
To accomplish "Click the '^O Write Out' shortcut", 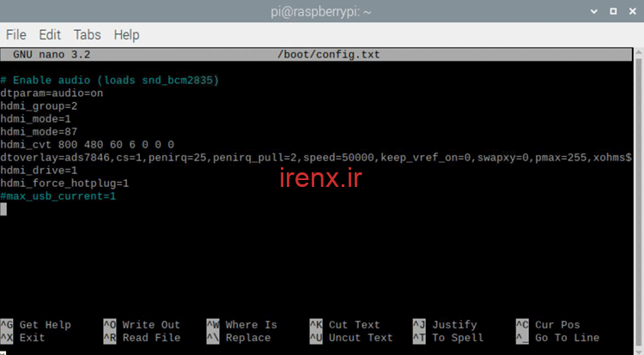I will pos(142,325).
